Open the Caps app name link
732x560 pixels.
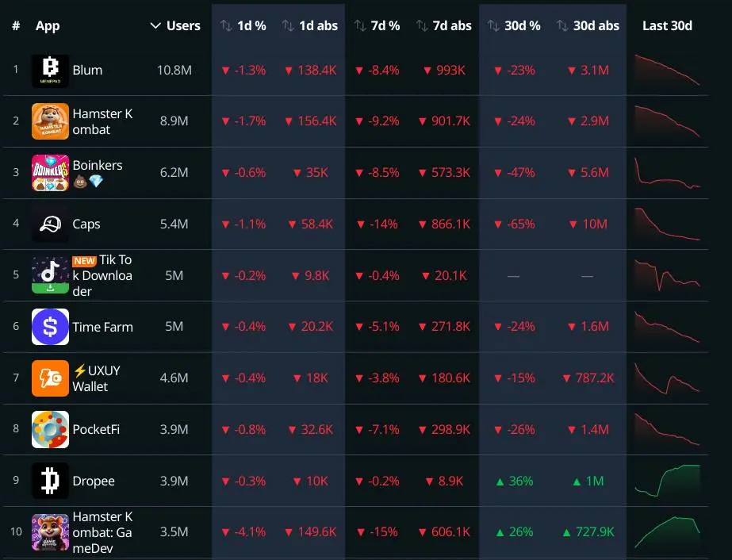pos(86,224)
